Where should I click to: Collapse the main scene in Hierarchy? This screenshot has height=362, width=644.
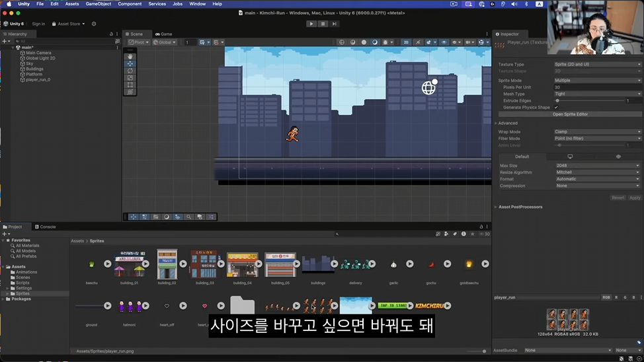pos(13,48)
